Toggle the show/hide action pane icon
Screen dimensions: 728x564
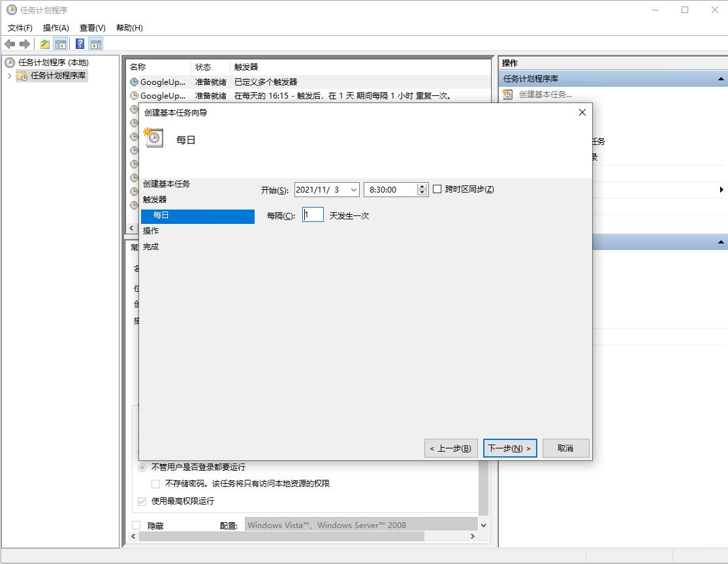pos(96,44)
